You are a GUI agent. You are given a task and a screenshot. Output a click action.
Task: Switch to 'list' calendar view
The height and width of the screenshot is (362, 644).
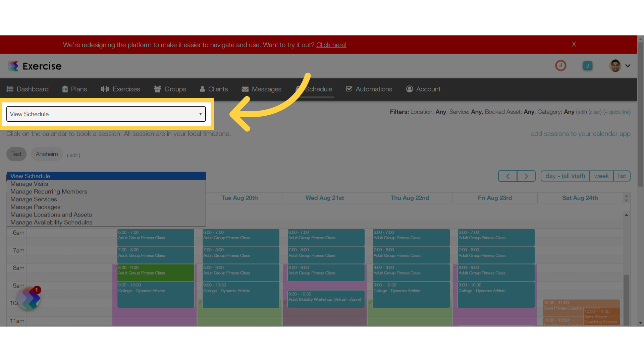(622, 176)
